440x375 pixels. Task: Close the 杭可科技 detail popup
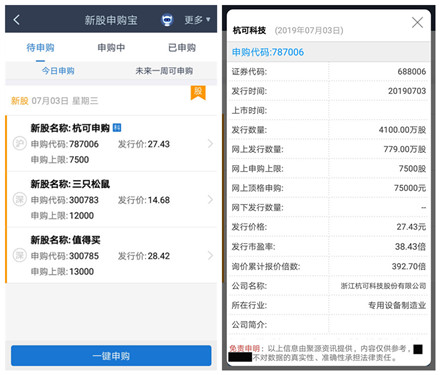point(417,23)
